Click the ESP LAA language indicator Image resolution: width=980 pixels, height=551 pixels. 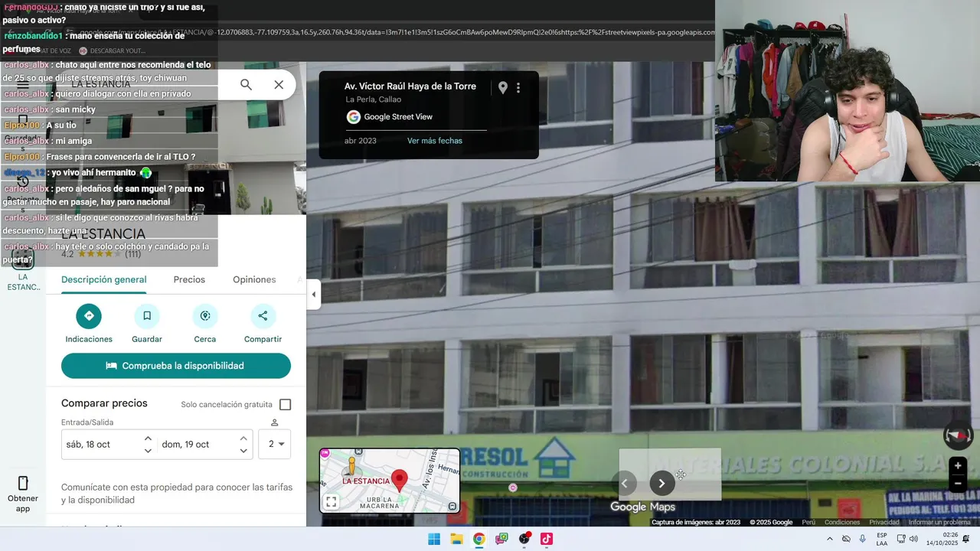click(882, 539)
